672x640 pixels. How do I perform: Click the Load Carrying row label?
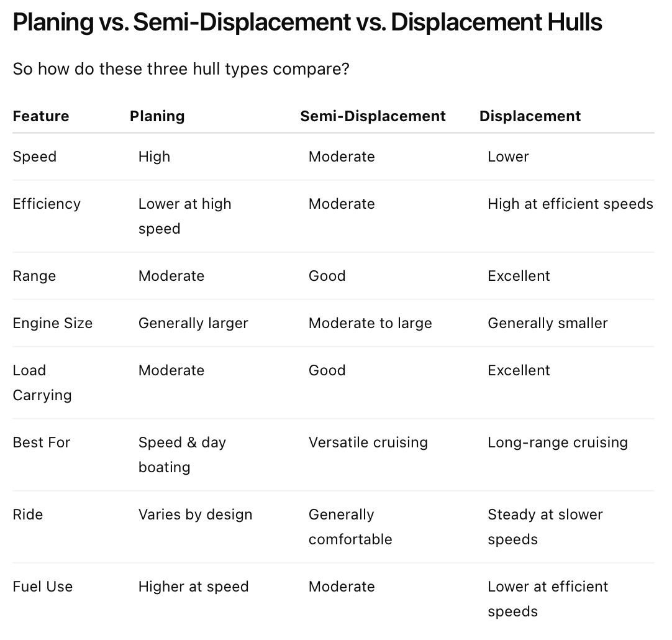tap(42, 383)
